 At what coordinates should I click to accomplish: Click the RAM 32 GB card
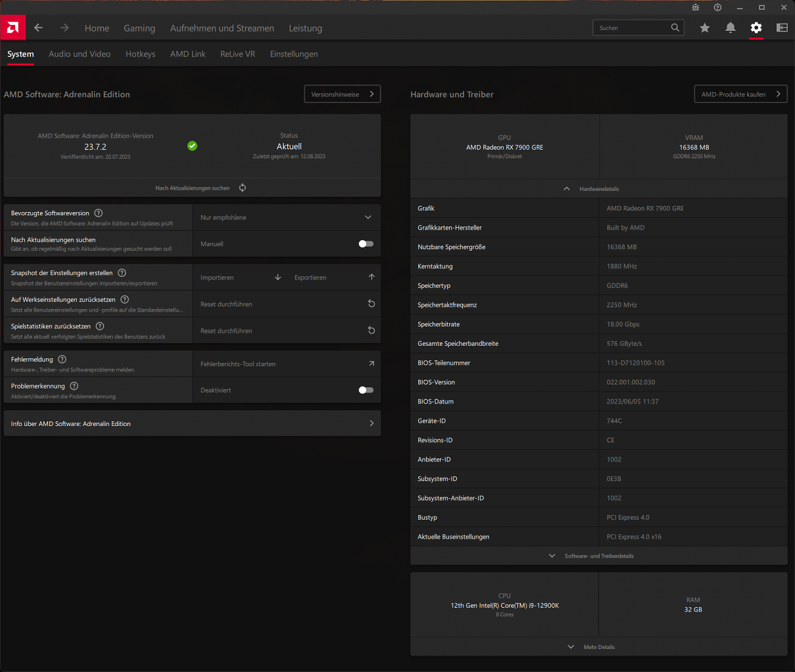693,605
